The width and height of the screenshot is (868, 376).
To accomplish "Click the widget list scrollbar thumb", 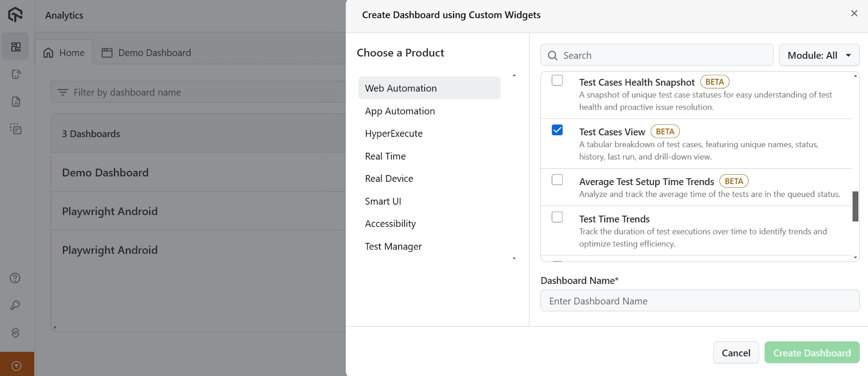I will (x=856, y=206).
